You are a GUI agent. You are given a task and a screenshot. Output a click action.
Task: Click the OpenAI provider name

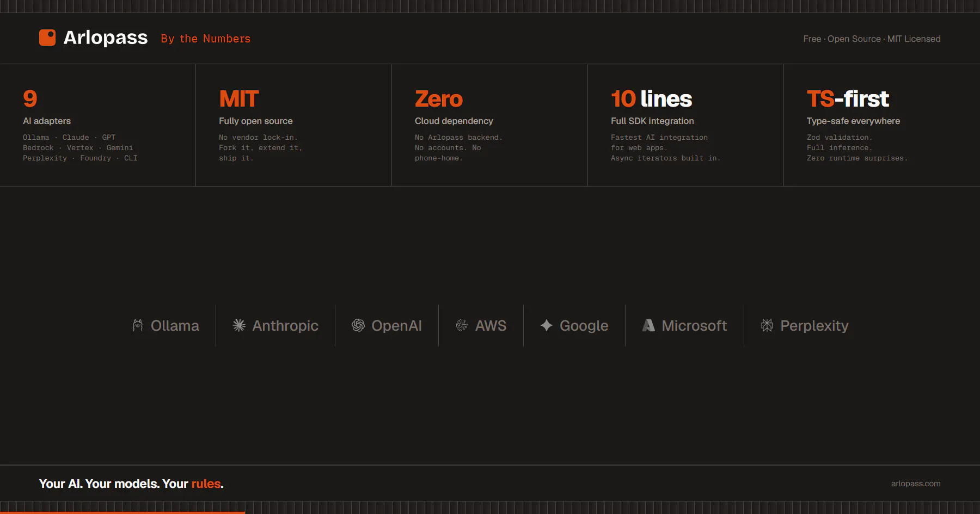coord(396,325)
